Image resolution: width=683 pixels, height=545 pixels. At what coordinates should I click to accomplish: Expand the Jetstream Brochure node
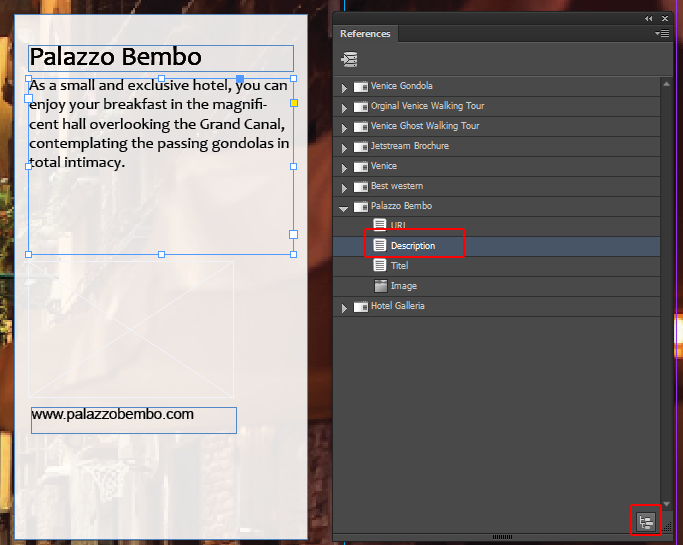344,148
